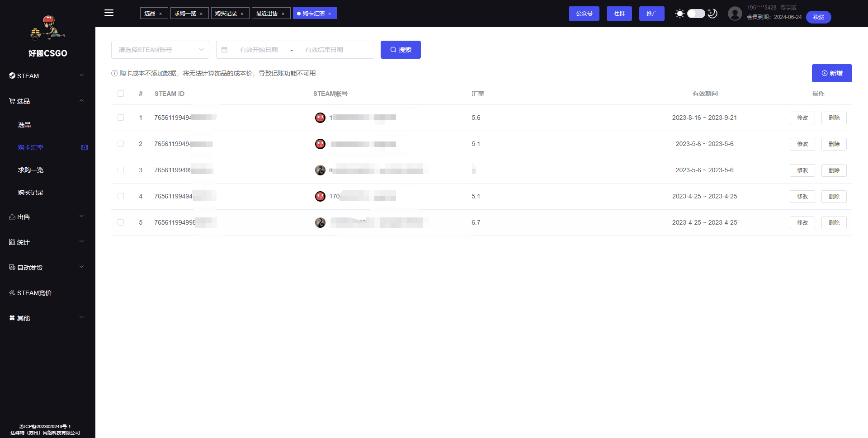Click the 推广 button
Viewport: 868px width, 438px height.
point(652,14)
